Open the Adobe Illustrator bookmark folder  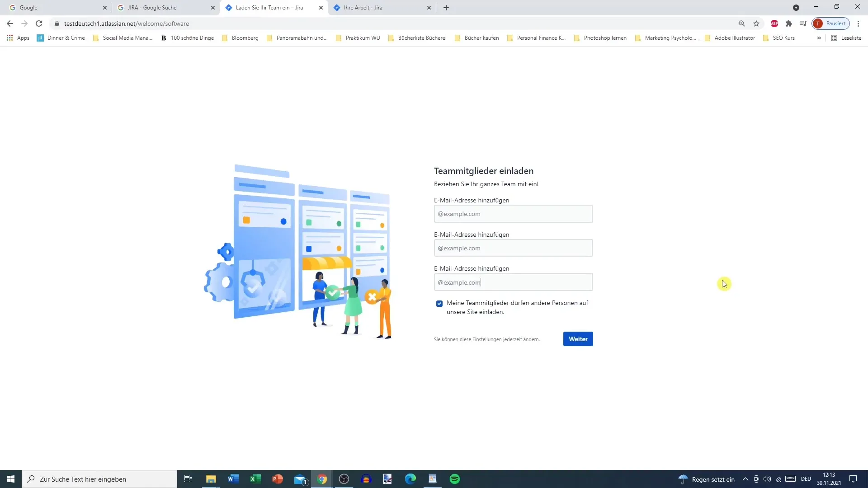coord(730,38)
